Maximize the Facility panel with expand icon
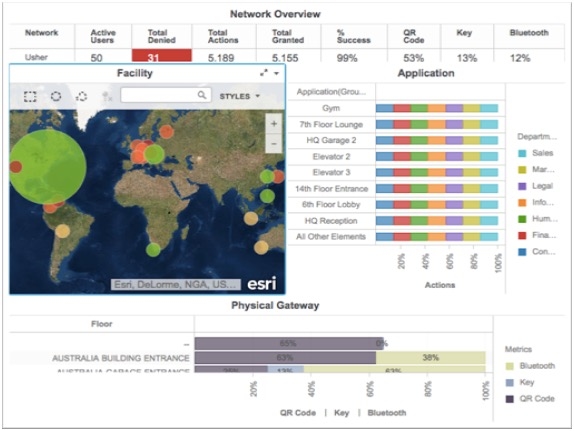The width and height of the screenshot is (574, 431). pos(264,73)
